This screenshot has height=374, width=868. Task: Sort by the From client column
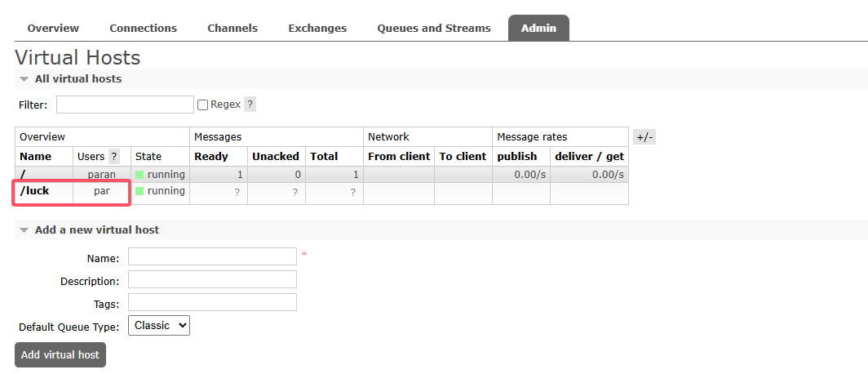coord(399,157)
